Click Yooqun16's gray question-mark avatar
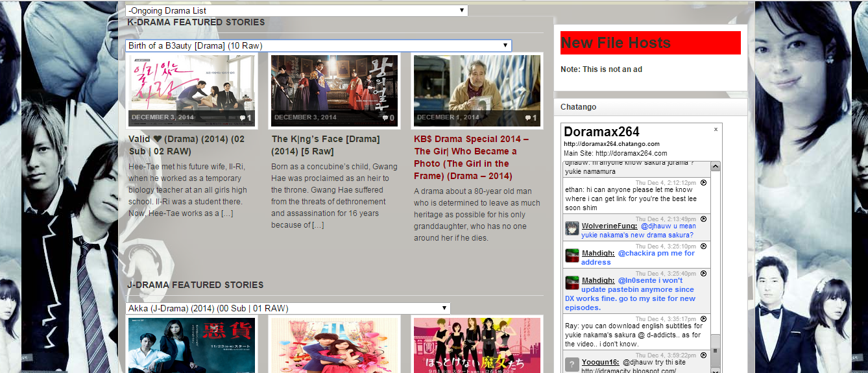 (572, 364)
